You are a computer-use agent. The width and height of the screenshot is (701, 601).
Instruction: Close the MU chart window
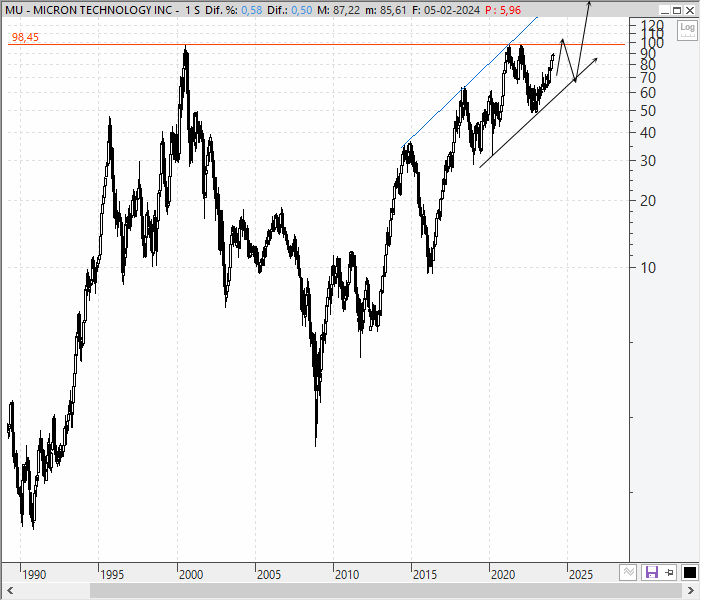pos(690,10)
